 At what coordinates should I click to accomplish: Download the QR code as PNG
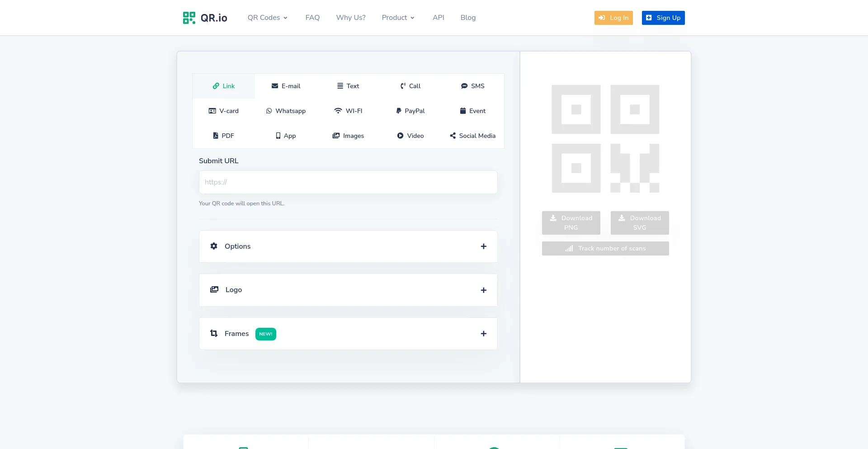click(x=571, y=223)
